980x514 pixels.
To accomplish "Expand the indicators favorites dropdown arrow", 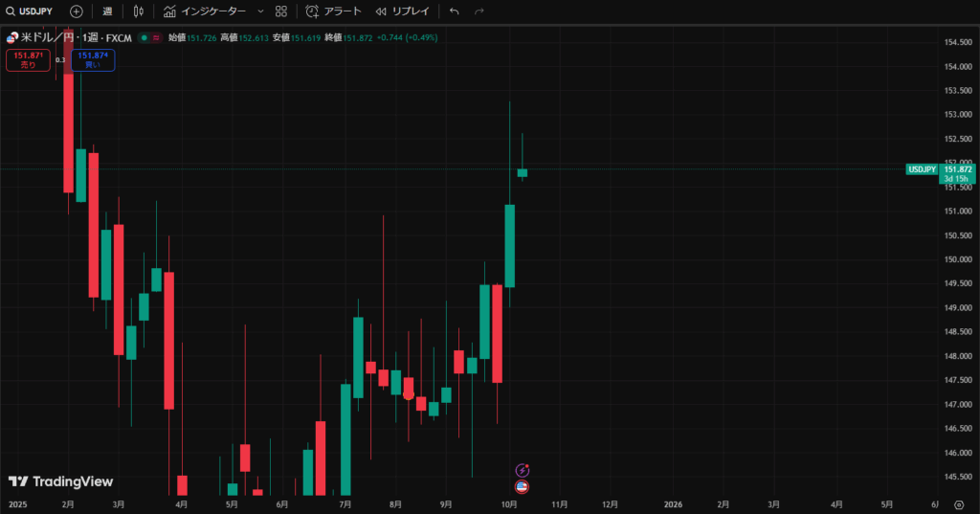I will (x=260, y=11).
